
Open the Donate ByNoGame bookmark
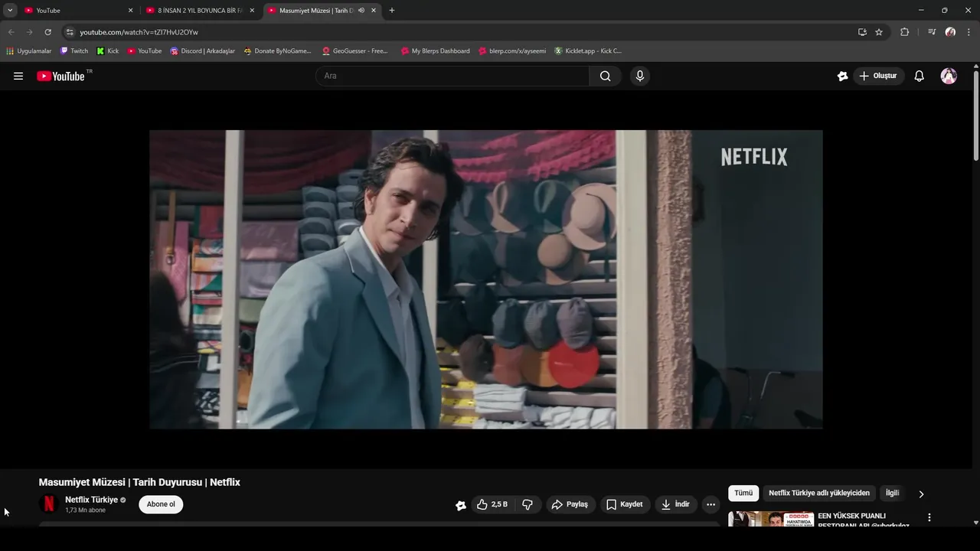pyautogui.click(x=277, y=51)
